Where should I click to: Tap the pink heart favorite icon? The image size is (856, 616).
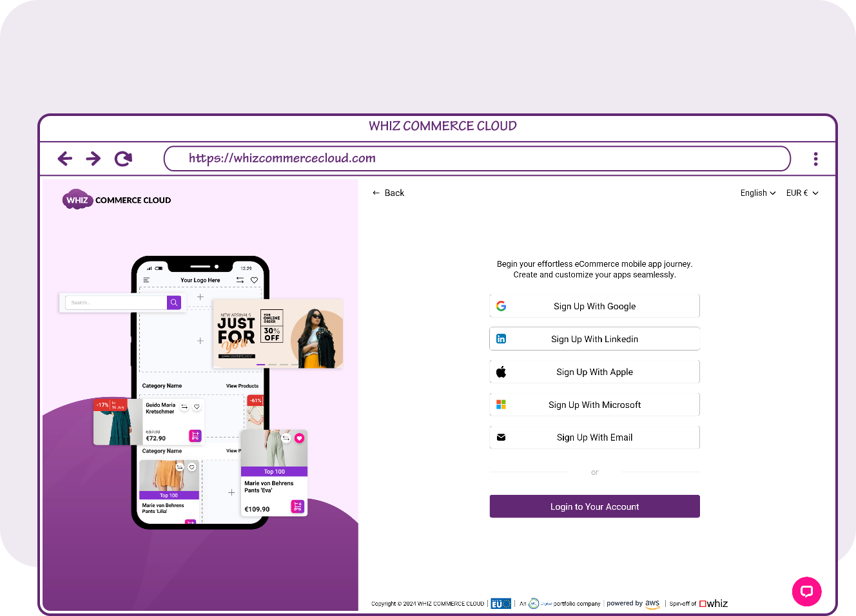tap(299, 438)
